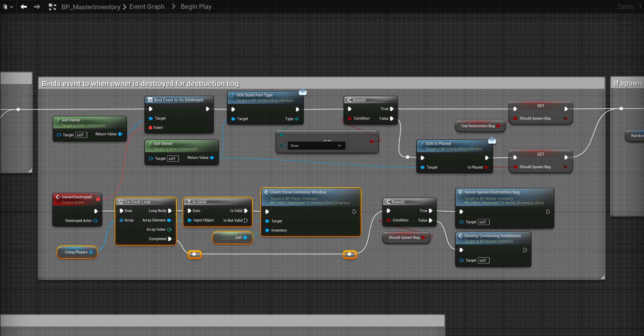Click the Condition boolean pin on the upper Branch

pos(350,118)
